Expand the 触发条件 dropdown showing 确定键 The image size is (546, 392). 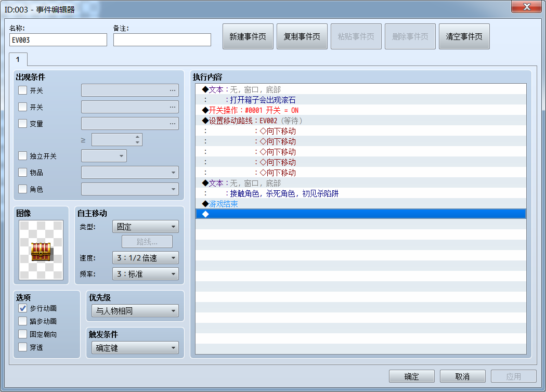coord(135,348)
